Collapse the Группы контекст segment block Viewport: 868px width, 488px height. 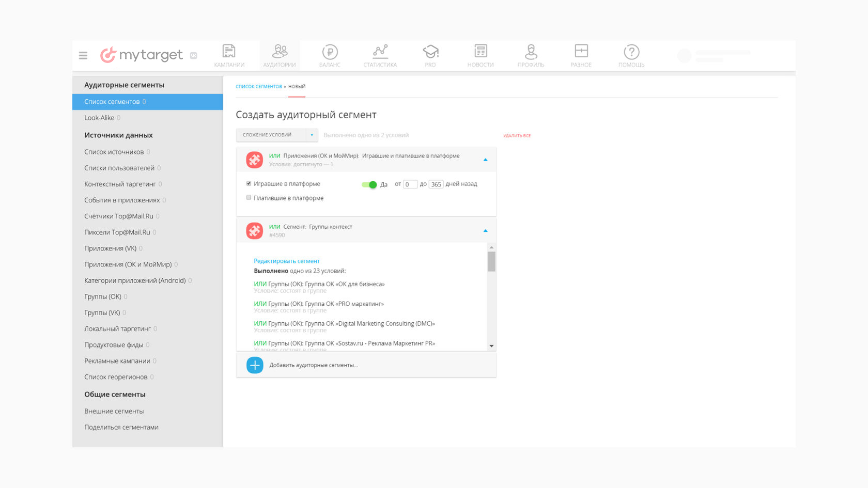[485, 231]
